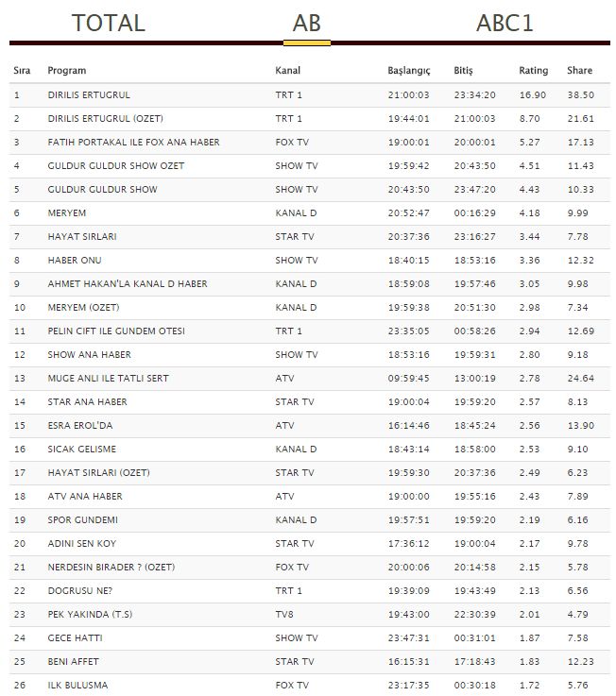The image size is (616, 696).
Task: Click the Başlangıç column header
Action: click(x=408, y=71)
